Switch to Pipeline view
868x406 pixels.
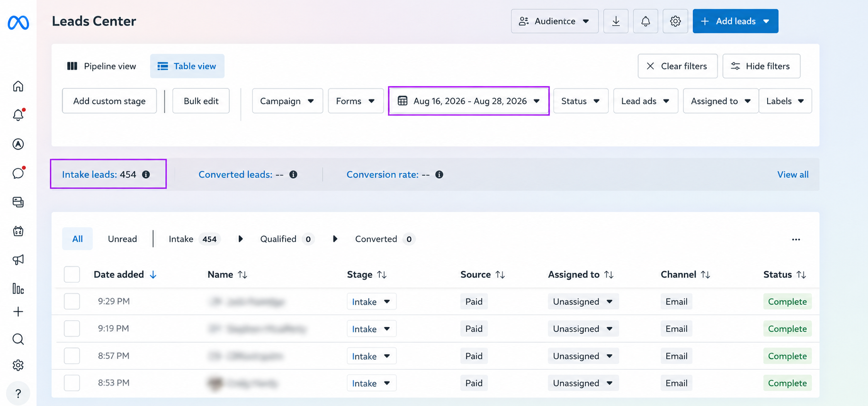point(102,66)
